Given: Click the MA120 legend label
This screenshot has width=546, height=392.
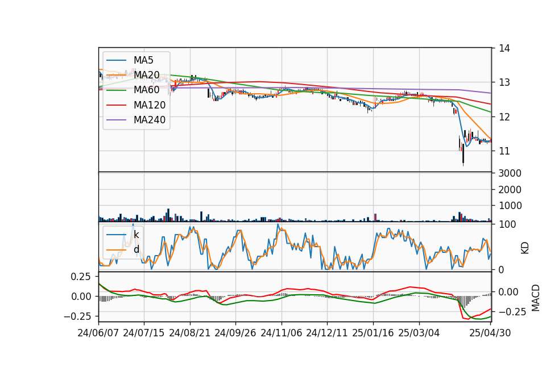Looking at the screenshot, I should click(x=150, y=105).
